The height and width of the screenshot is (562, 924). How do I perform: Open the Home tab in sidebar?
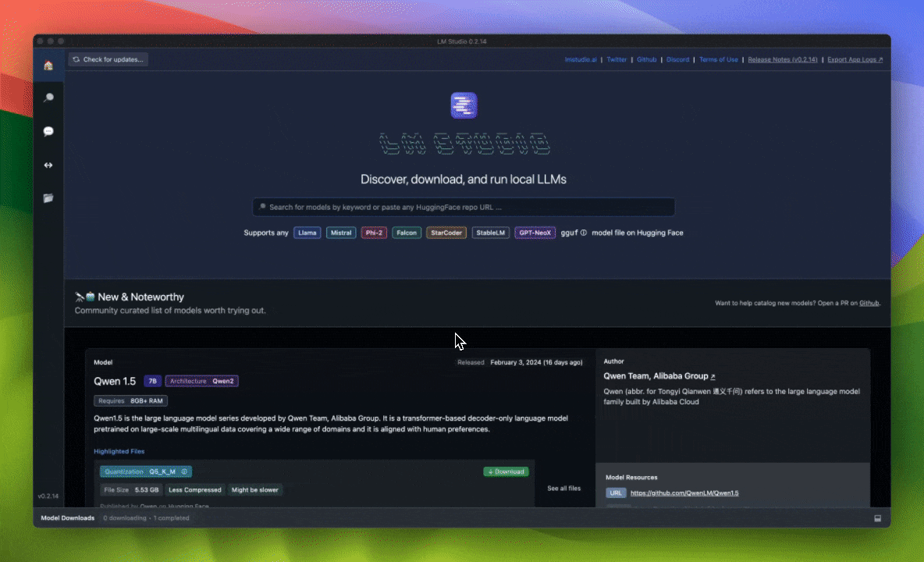(48, 66)
